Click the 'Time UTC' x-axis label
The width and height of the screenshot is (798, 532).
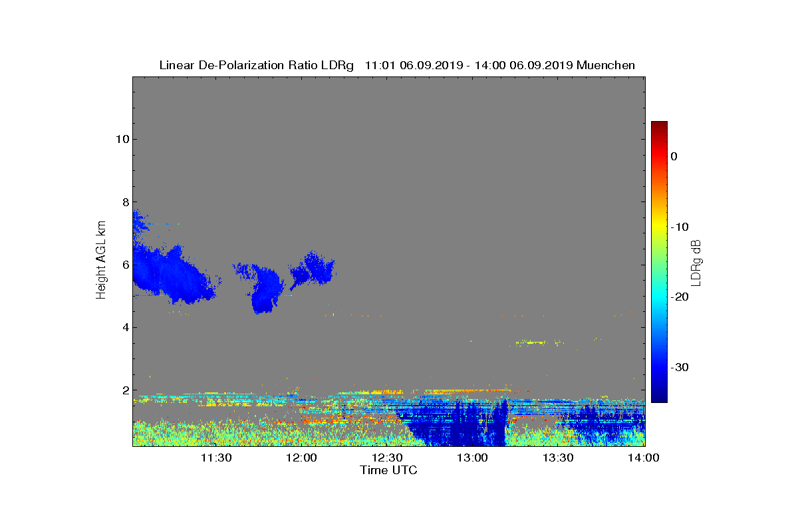point(388,470)
